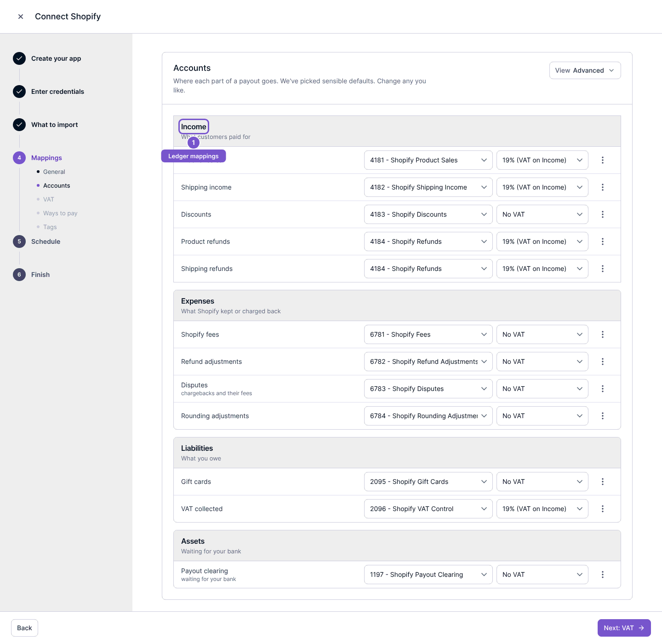This screenshot has height=644, width=662.
Task: Open the 2096 Shopify VAT Control dropdown
Action: tap(428, 509)
